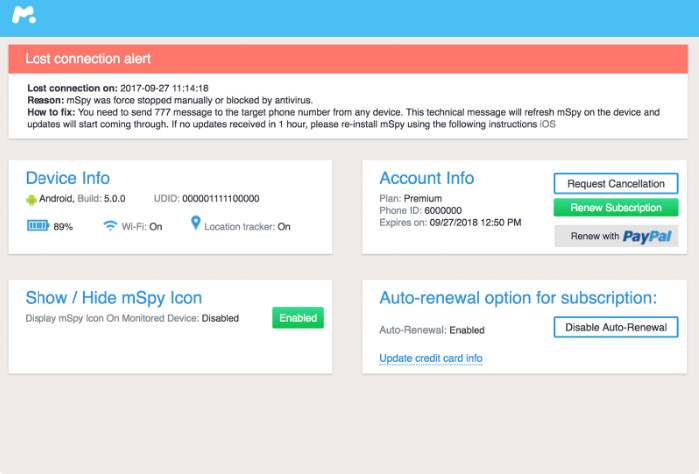Select the Build: 5.0.0 text
699x474 pixels.
click(101, 199)
